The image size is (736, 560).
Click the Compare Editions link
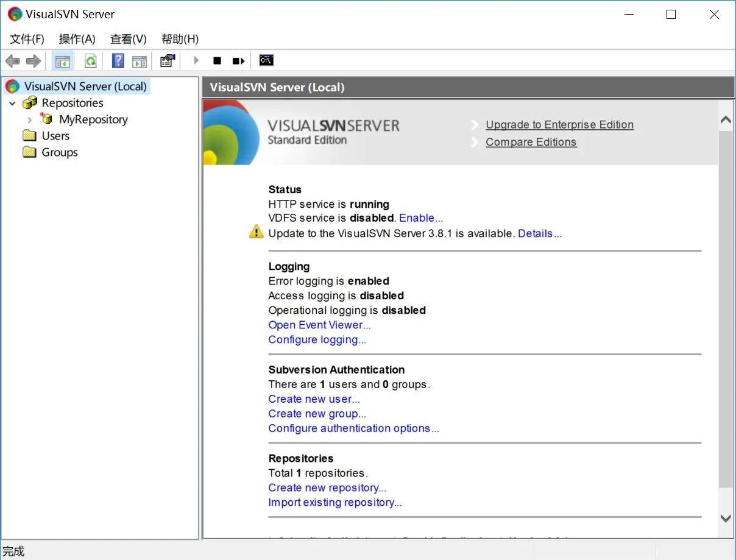531,142
